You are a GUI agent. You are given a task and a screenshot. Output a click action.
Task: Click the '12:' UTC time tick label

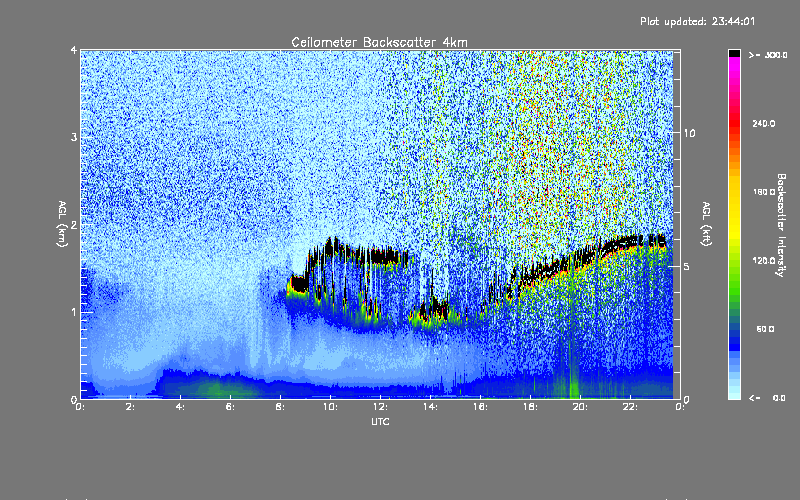point(380,407)
